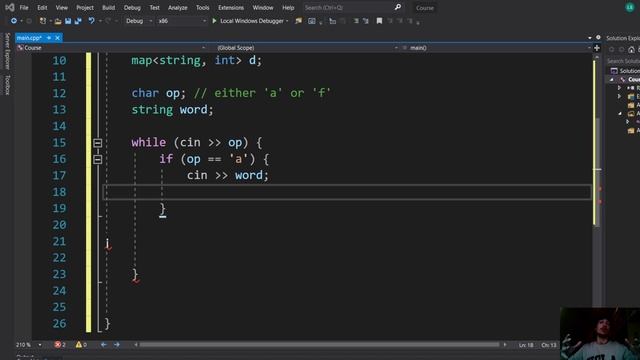Click the user account avatar
640x360 pixels.
point(630,7)
